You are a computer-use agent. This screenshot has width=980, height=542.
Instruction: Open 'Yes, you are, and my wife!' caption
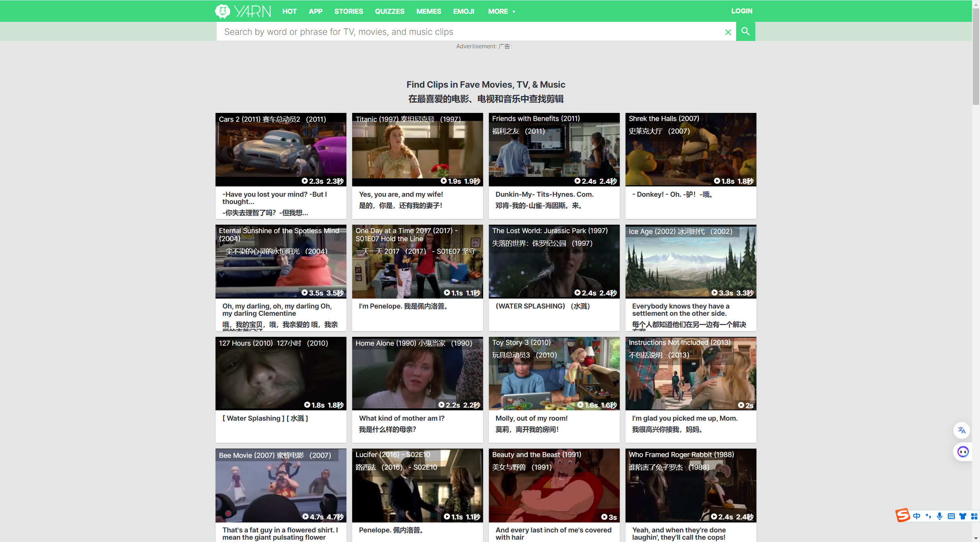point(401,194)
